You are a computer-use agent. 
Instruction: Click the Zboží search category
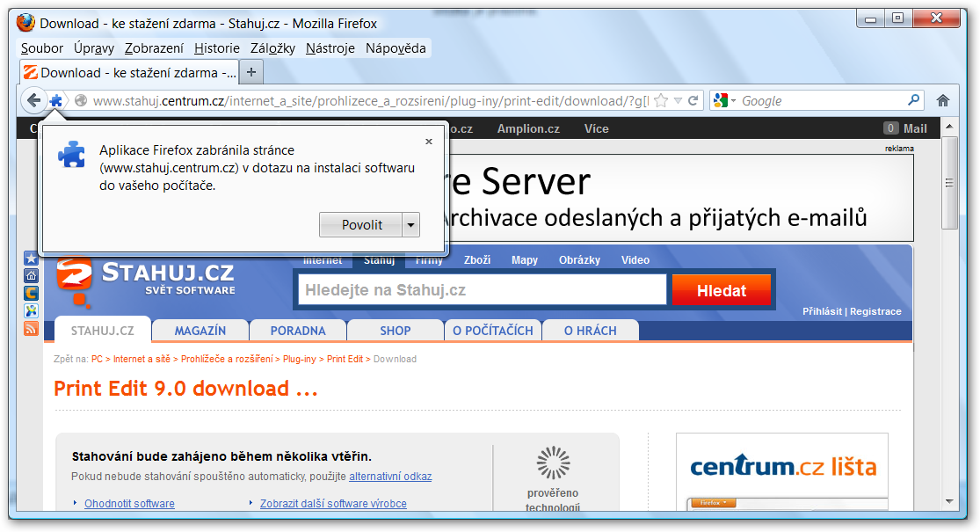pyautogui.click(x=477, y=260)
